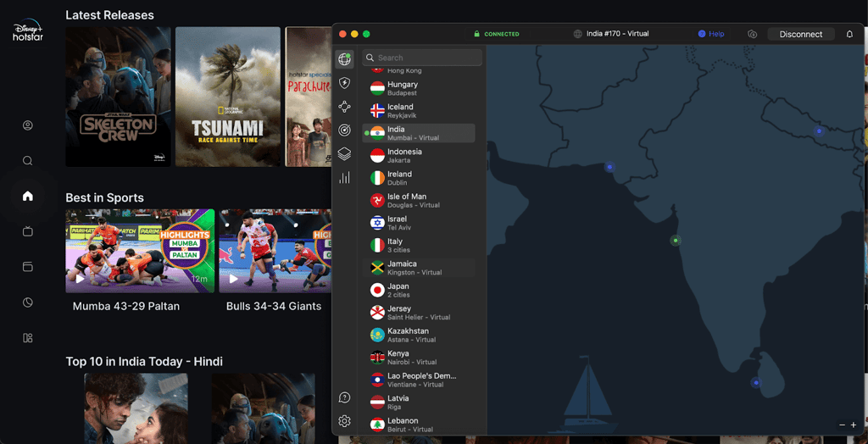Screen dimensions: 868x444
Task: Open the NordVPN help chat icon
Action: pos(344,397)
